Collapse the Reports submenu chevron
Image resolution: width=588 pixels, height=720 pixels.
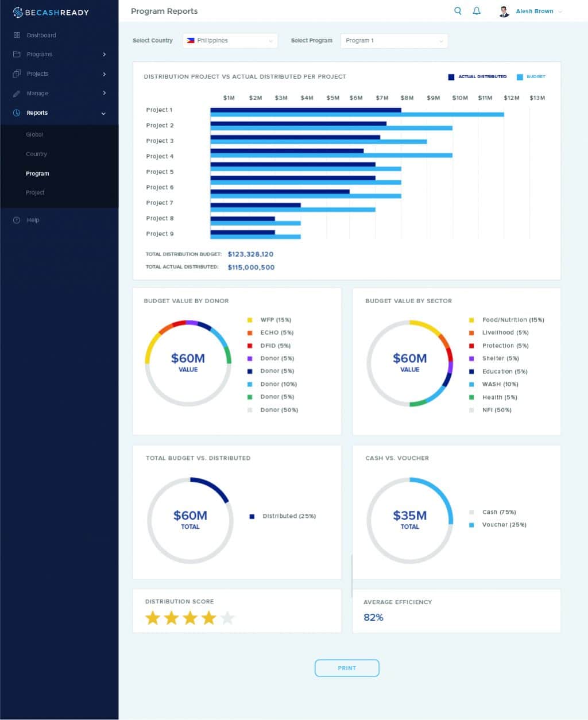tap(103, 114)
